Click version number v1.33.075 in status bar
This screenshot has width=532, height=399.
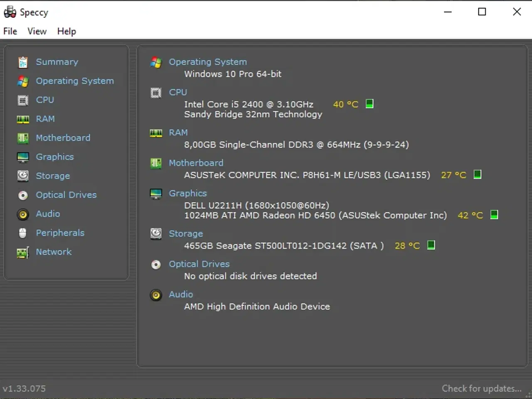[x=24, y=389]
